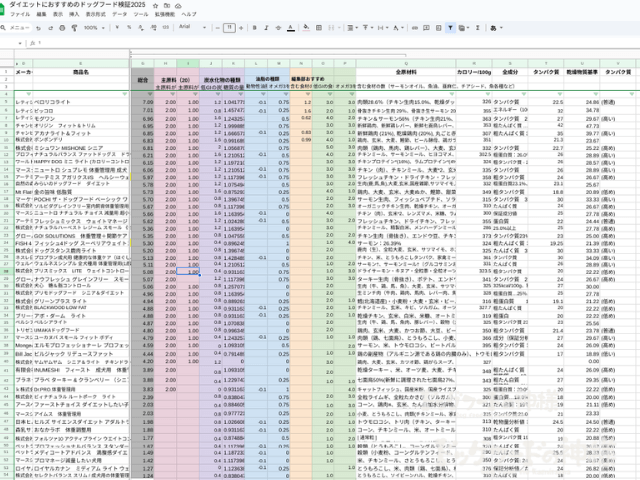Select the paint format roller

[x=74, y=28]
